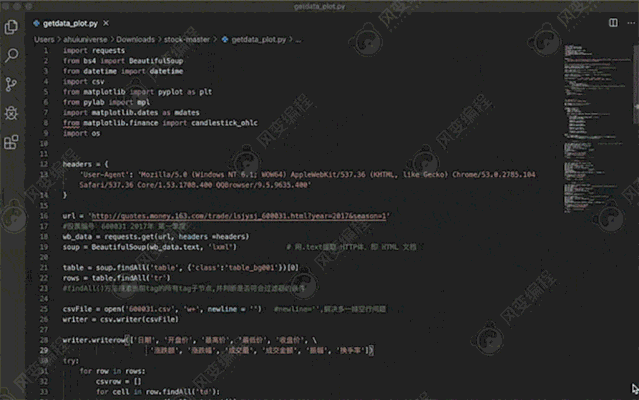Viewport: 639px width, 400px height.
Task: Click 'headers = {' on line 12
Action: pos(86,164)
